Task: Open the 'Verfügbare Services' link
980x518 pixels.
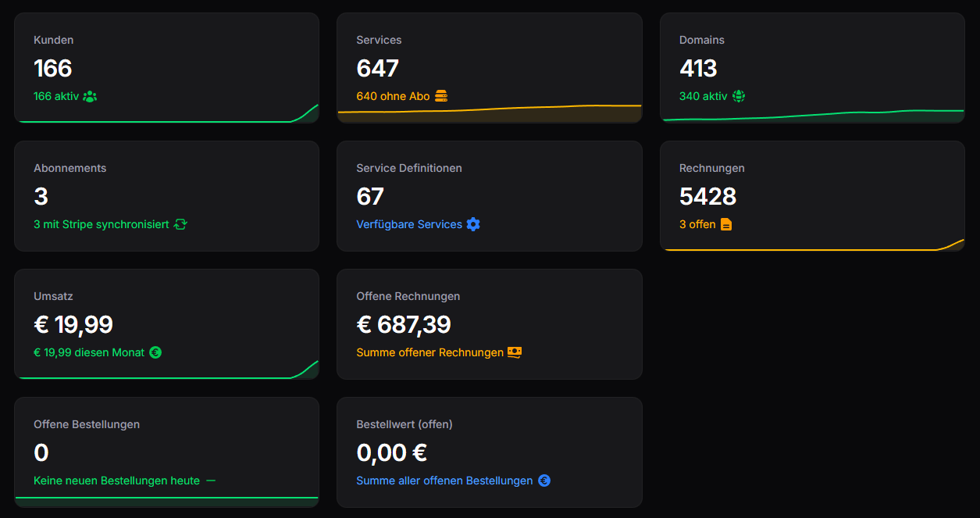Action: (x=409, y=223)
